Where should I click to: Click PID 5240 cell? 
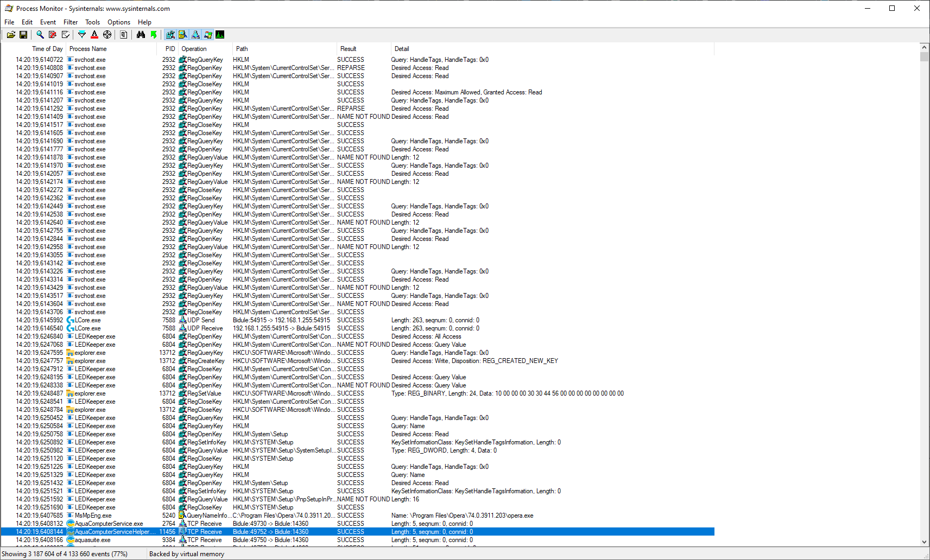169,516
